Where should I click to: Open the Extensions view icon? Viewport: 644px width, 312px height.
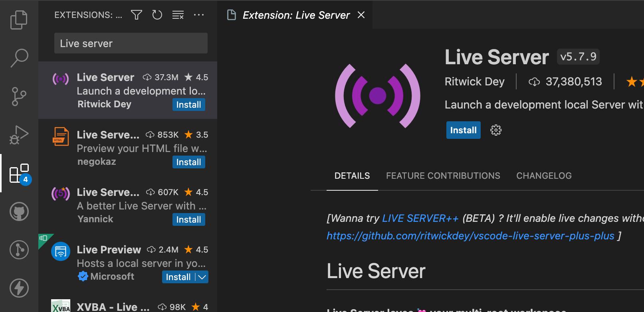click(x=20, y=174)
